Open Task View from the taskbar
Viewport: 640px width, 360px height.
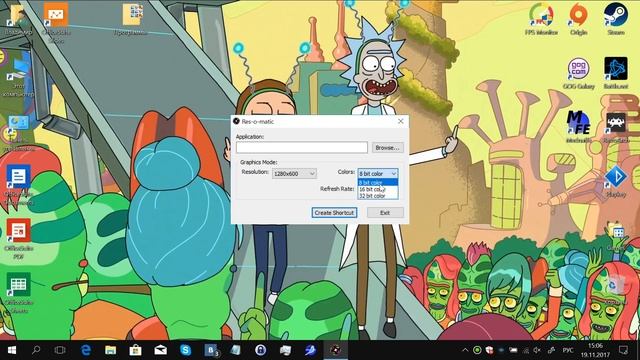coord(60,350)
